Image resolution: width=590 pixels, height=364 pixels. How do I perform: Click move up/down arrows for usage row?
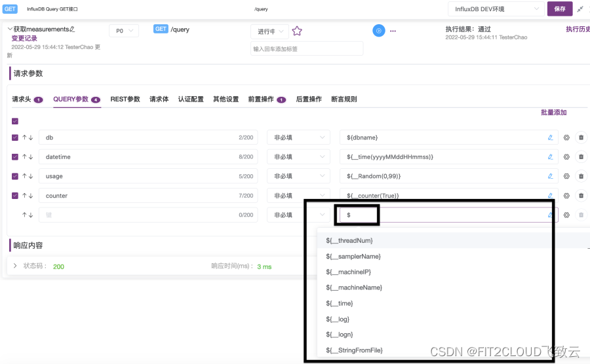click(x=28, y=176)
